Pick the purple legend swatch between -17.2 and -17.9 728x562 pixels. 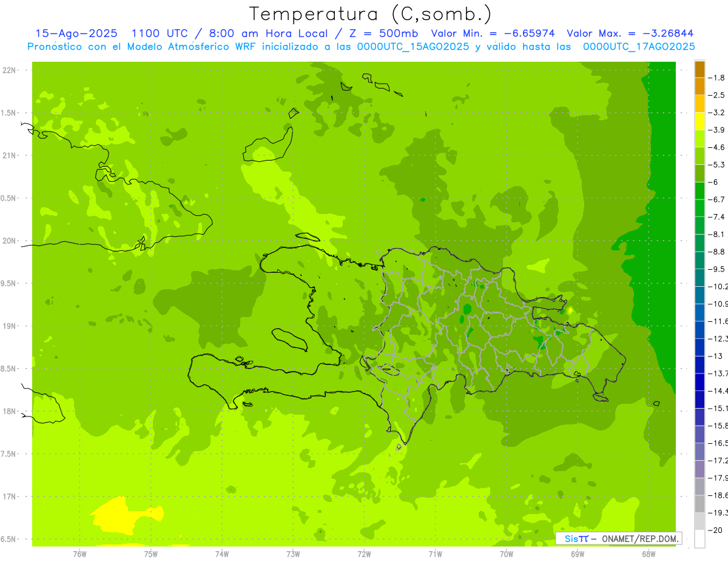pos(699,469)
